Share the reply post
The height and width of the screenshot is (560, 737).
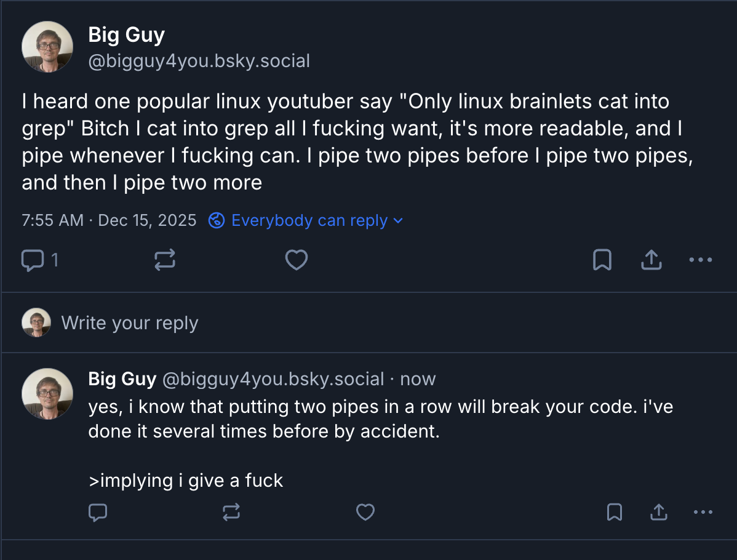[659, 512]
